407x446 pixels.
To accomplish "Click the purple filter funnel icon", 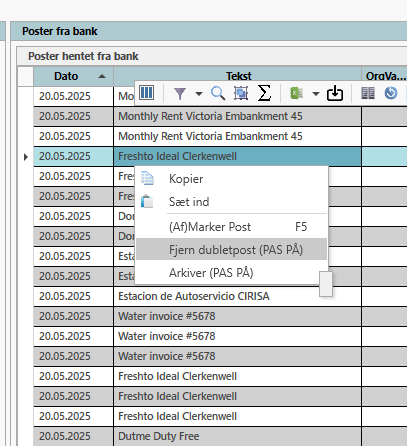I will (x=180, y=94).
